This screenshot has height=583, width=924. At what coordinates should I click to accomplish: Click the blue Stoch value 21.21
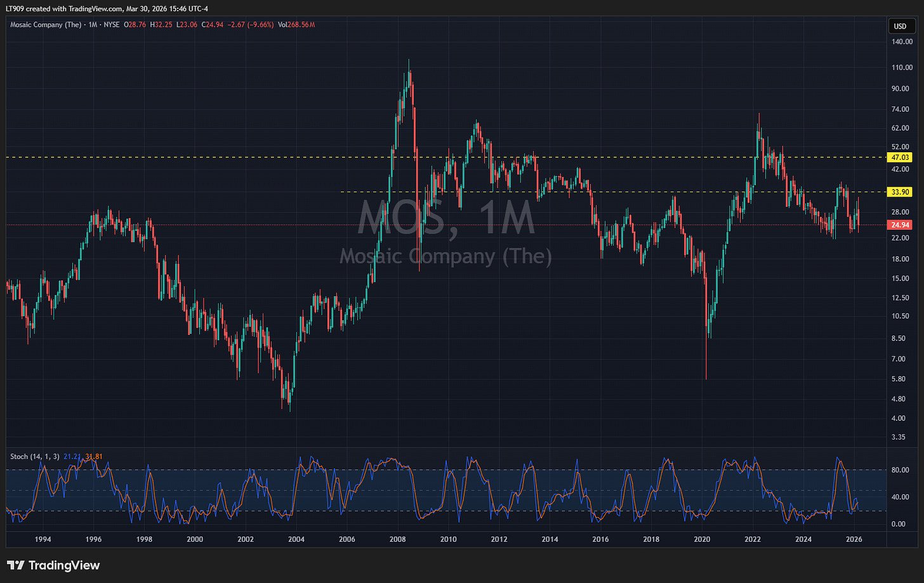(x=72, y=456)
